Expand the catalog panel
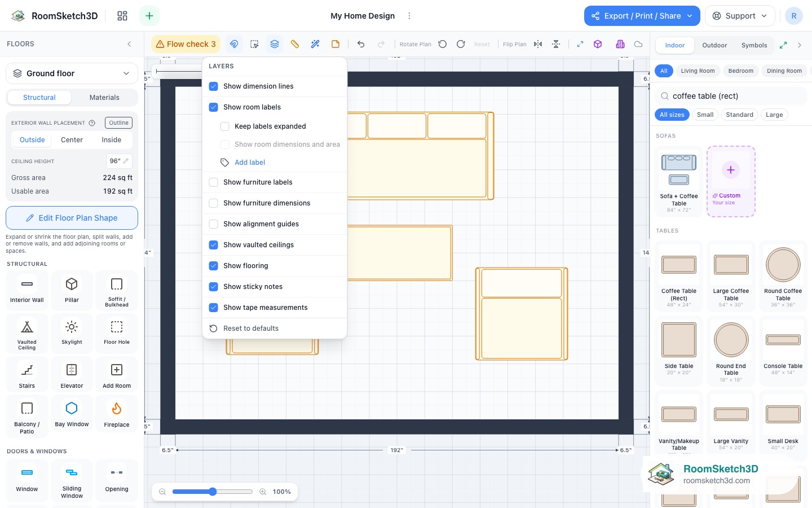This screenshot has width=812, height=508. tap(783, 45)
